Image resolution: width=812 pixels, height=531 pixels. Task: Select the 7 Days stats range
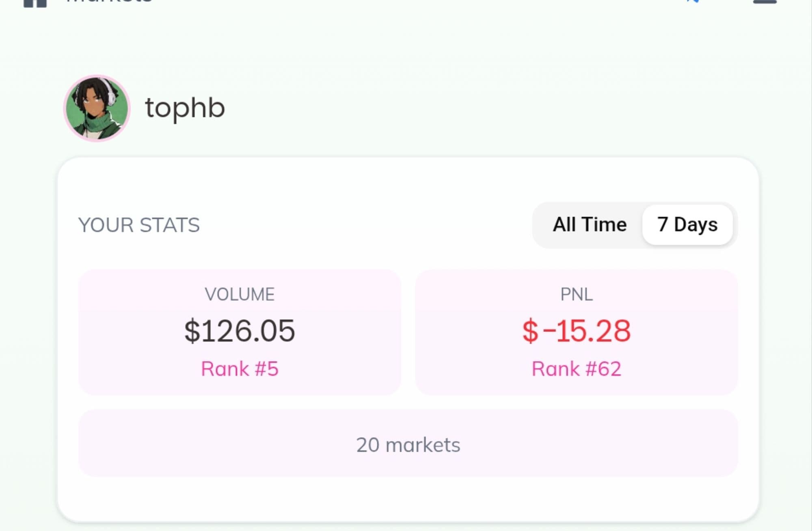pos(687,225)
